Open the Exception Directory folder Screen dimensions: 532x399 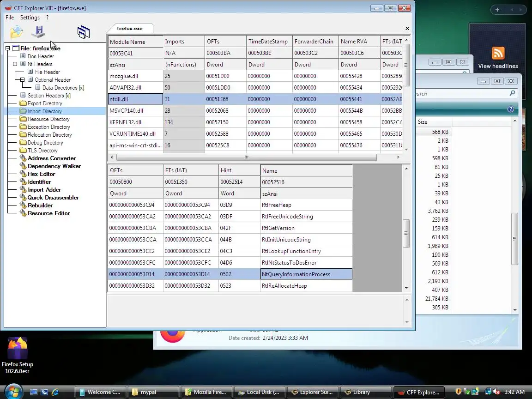click(49, 127)
